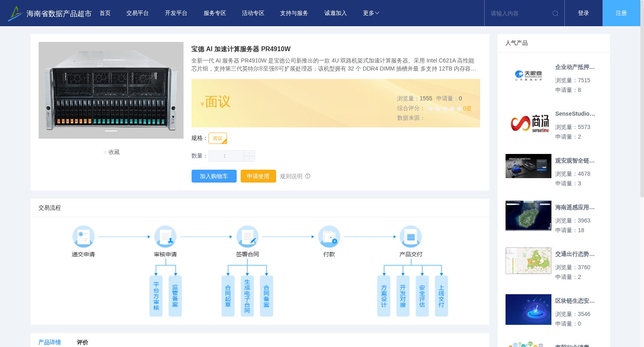Click the 签署合同 step icon
Viewport: 644px width, 347px height.
(248, 237)
